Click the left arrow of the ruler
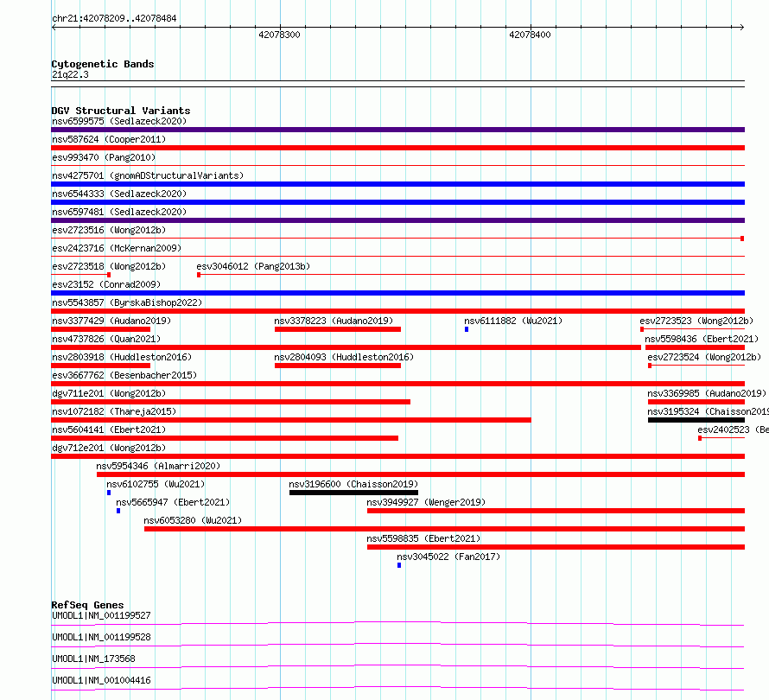This screenshot has width=769, height=700. coord(54,27)
